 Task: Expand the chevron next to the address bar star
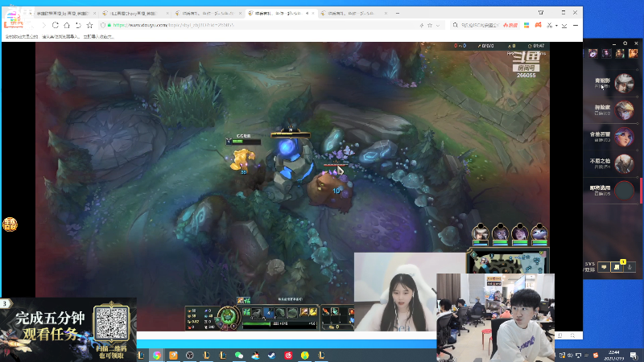tap(438, 26)
